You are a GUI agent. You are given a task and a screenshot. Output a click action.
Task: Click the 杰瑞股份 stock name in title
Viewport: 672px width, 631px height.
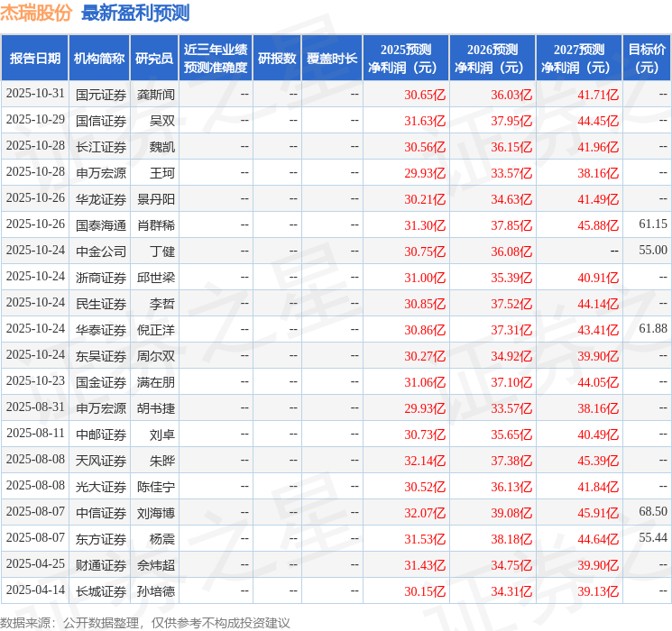coord(37,13)
